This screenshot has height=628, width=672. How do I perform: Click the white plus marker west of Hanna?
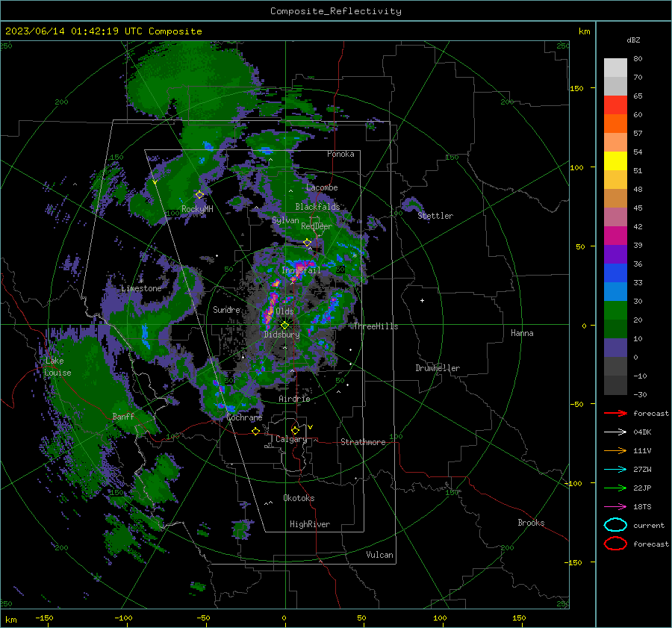coord(422,300)
